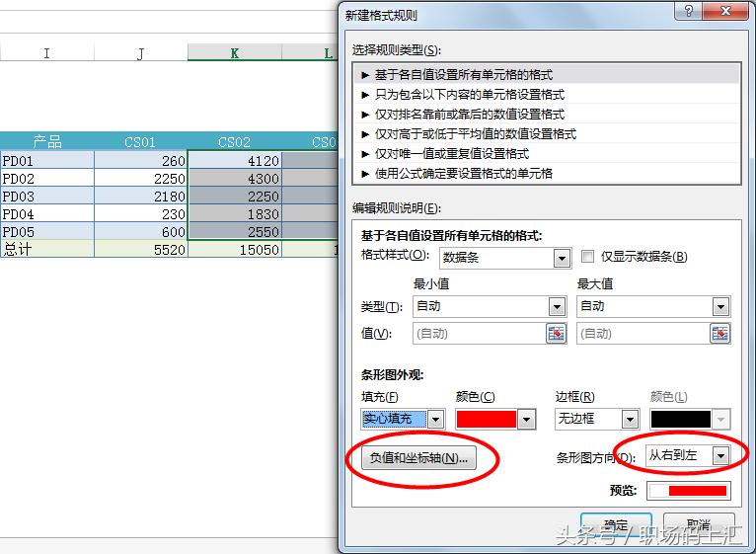Click cell with value 4300
756x554 pixels.
235,178
